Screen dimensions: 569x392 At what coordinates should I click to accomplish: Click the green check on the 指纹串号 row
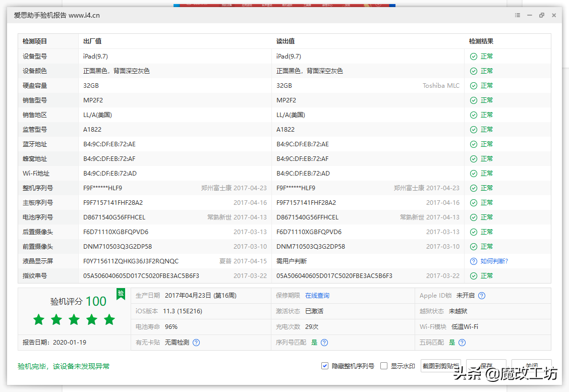[x=473, y=275]
